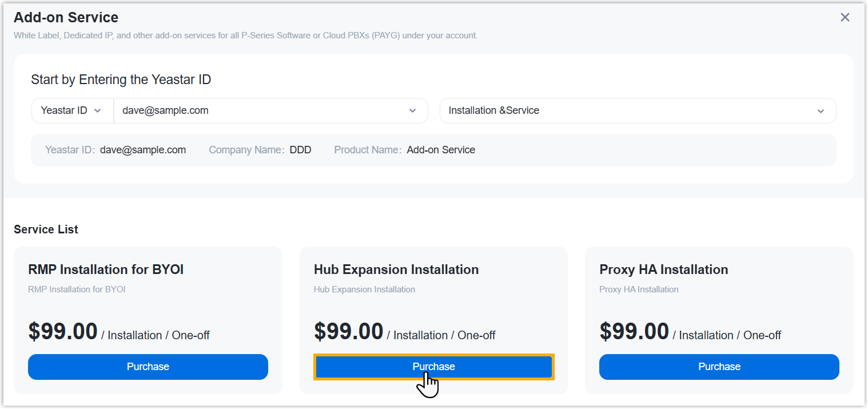
Task: Purchase the Proxy HA Installation service
Action: click(x=719, y=367)
